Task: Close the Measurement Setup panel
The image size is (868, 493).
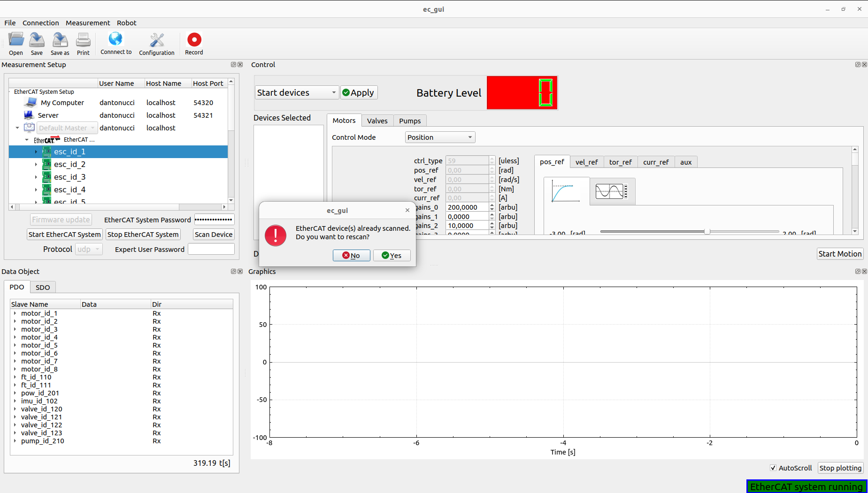Action: point(240,65)
